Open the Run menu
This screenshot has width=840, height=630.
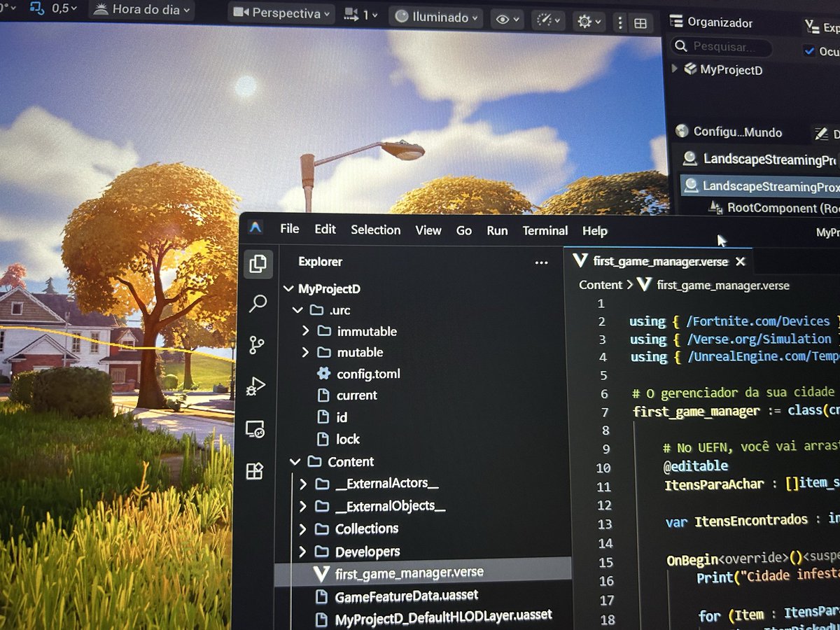pyautogui.click(x=497, y=230)
